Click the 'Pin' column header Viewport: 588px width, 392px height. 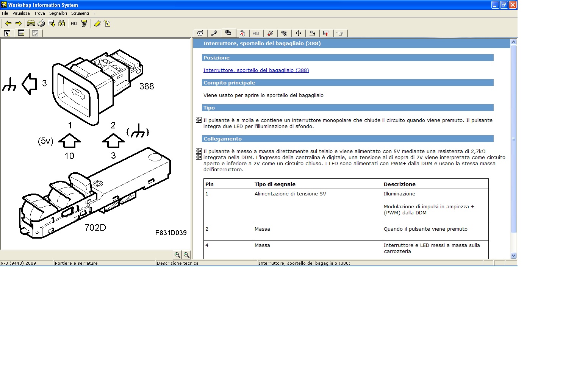(x=228, y=184)
